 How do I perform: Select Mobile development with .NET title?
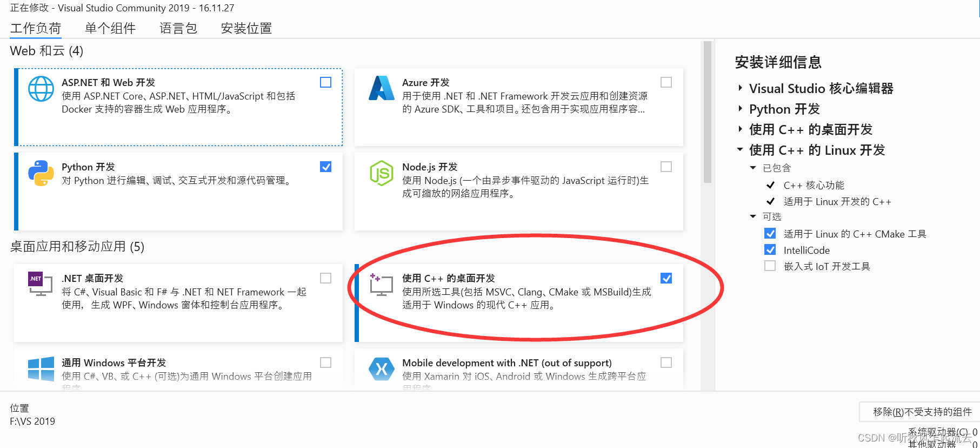click(507, 363)
